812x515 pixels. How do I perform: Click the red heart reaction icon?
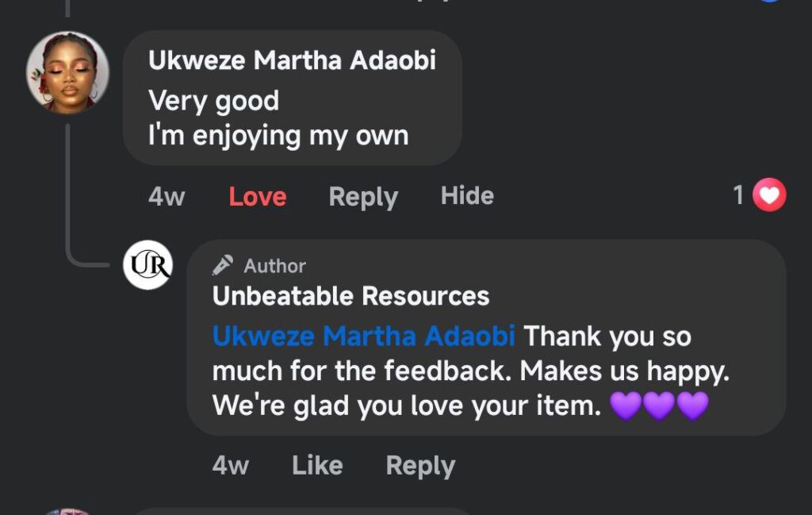click(768, 195)
